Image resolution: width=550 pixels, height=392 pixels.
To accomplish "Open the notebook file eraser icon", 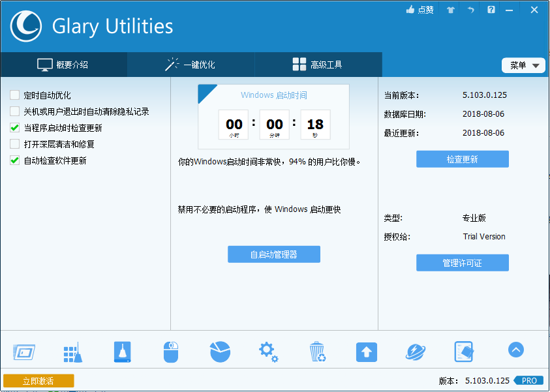I will (464, 352).
